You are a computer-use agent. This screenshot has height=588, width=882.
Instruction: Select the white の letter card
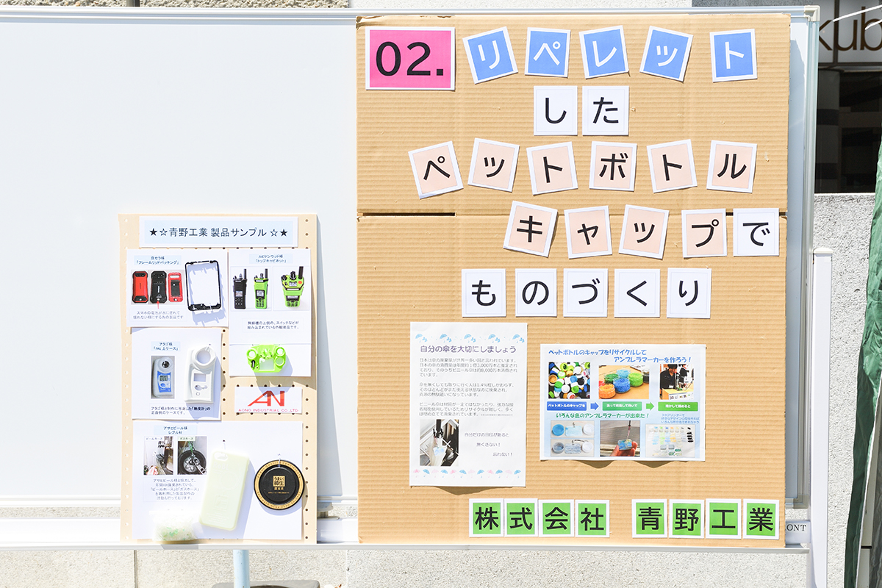535,293
